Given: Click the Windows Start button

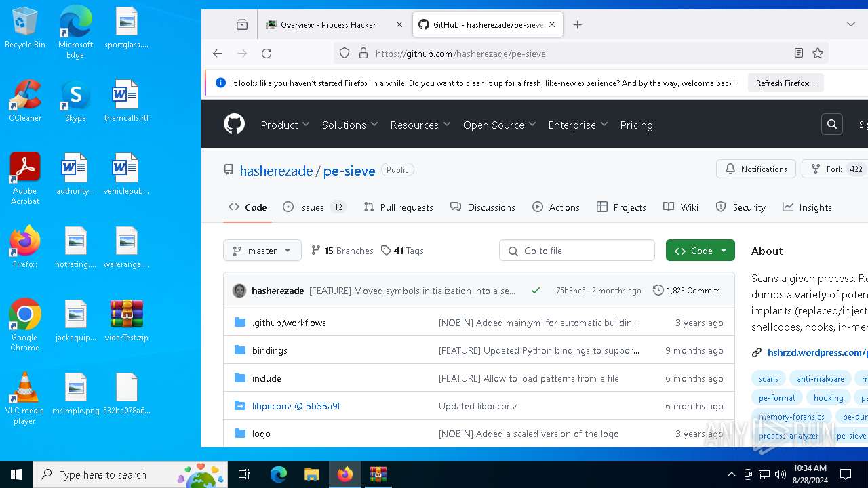Looking at the screenshot, I should click(16, 474).
